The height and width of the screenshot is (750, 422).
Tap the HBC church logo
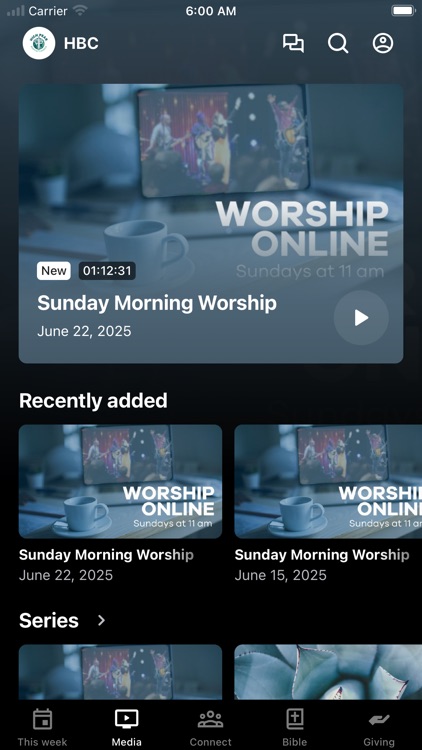click(39, 43)
